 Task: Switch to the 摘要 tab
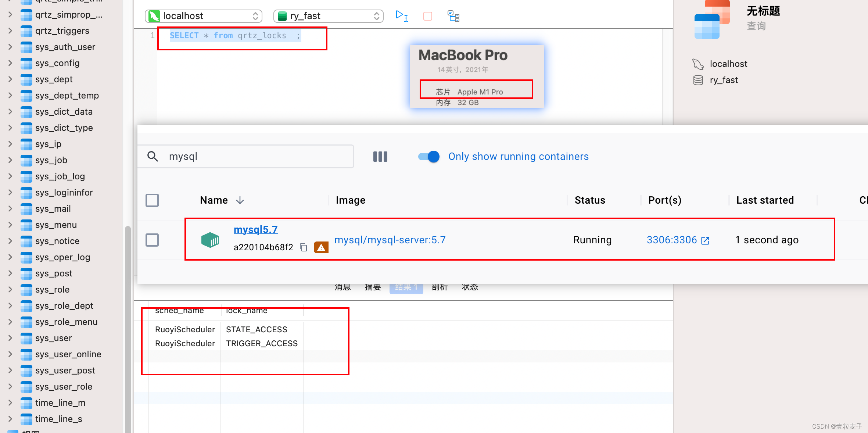373,287
